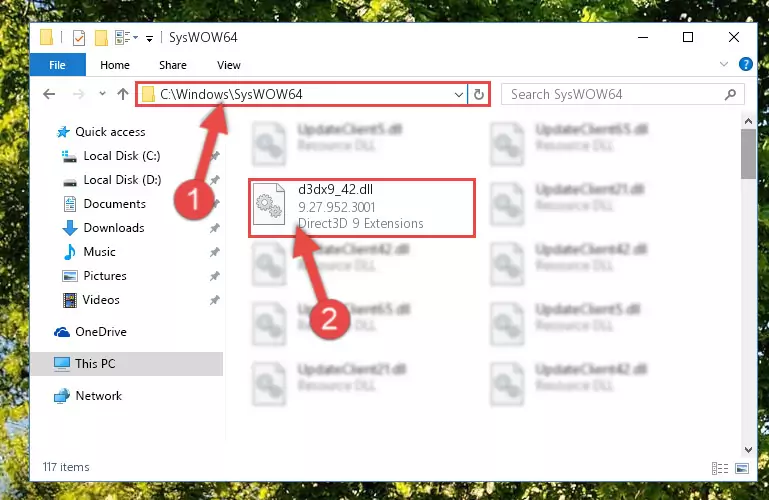769x500 pixels.
Task: Click the pin icon next to Music
Action: [x=214, y=252]
